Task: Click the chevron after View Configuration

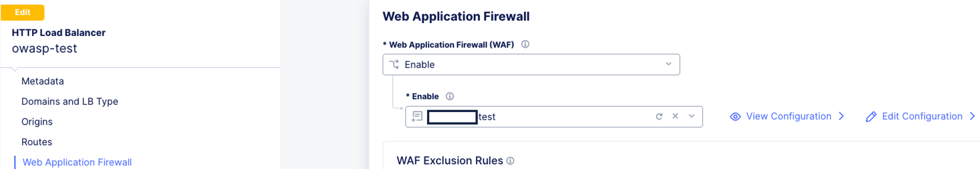Action: [841, 116]
